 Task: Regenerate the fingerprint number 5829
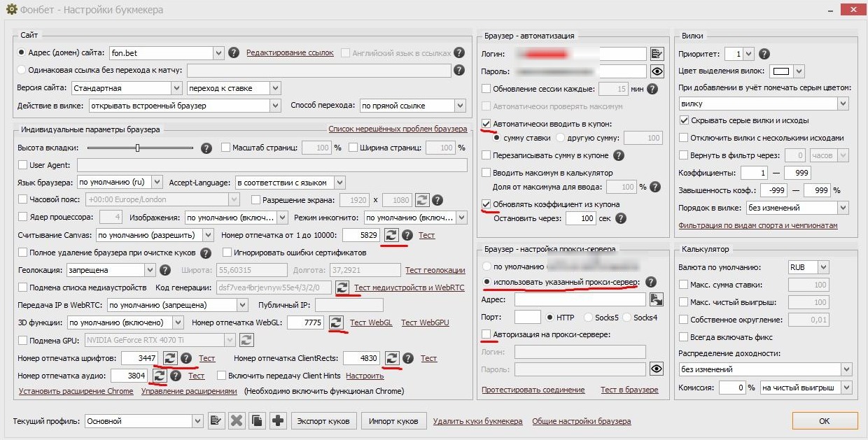coord(391,236)
